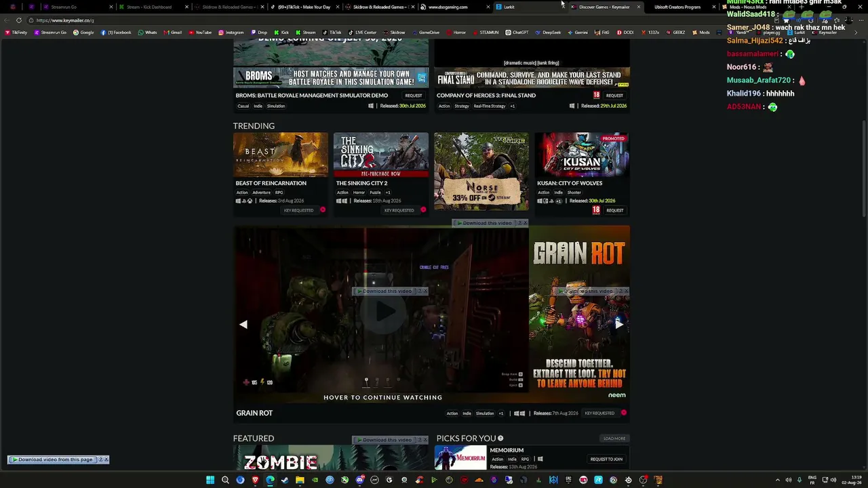Request a key for Kusan: City of Wolves
The image size is (868, 488).
point(614,210)
